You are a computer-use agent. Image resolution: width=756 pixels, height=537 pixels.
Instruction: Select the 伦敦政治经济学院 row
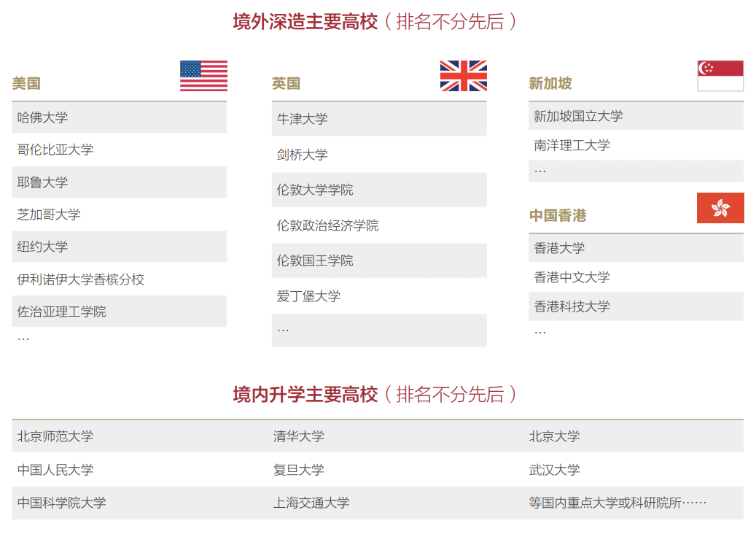point(379,225)
